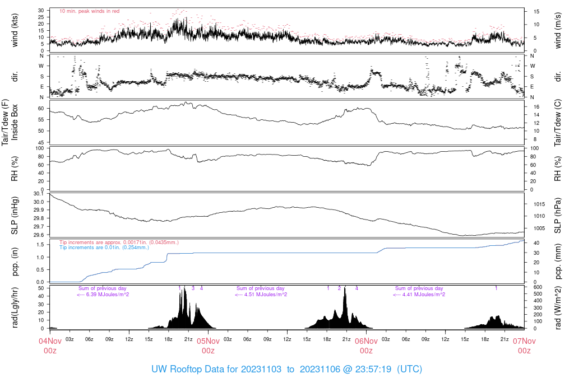Click the "<--- 4.51 MJoules/m^2" radiation sum
Image resolution: width=574 pixels, height=392 pixels.
261,295
